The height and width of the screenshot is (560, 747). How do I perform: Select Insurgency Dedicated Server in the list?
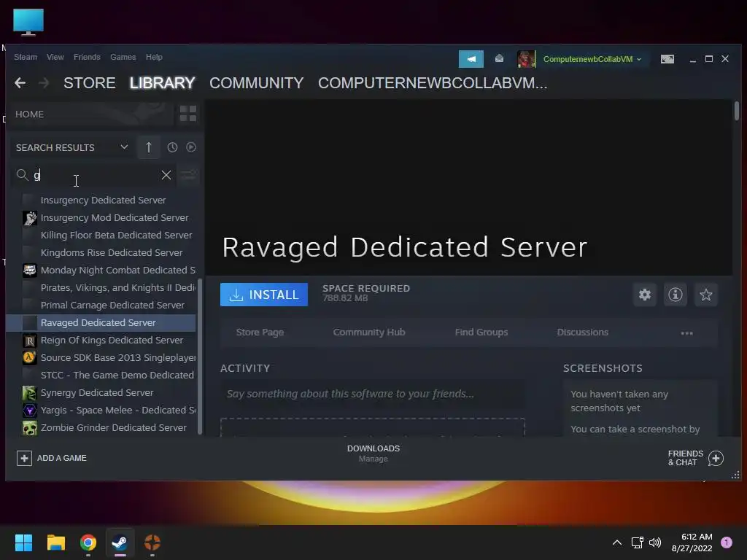pos(103,201)
